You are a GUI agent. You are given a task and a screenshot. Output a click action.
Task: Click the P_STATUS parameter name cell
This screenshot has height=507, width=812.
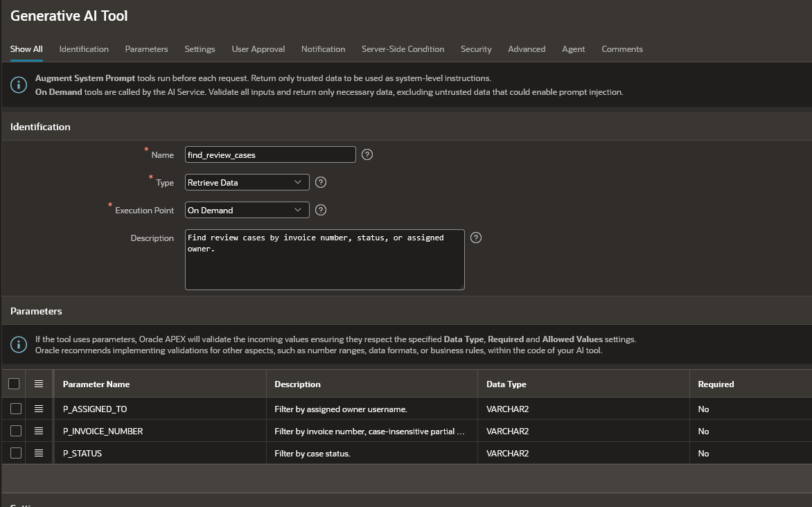pyautogui.click(x=161, y=453)
